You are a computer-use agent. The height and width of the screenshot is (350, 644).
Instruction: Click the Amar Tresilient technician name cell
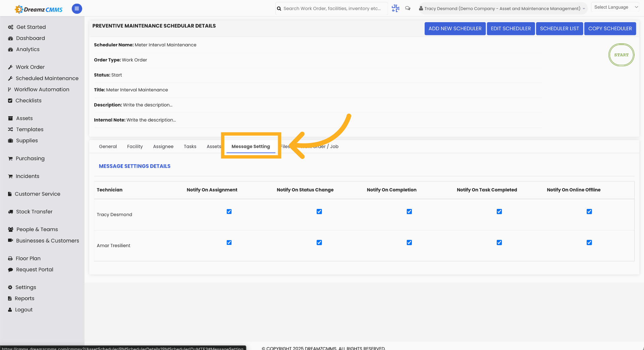pos(113,246)
